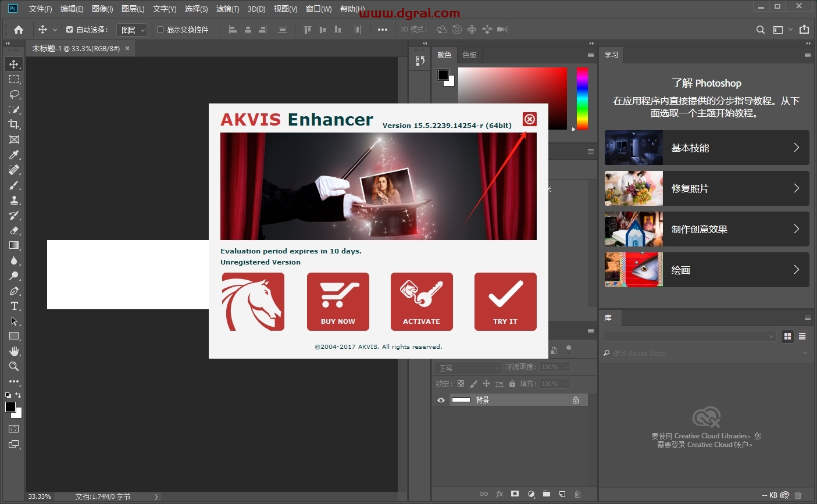
Task: Open the Share image icon
Action: coord(804,30)
